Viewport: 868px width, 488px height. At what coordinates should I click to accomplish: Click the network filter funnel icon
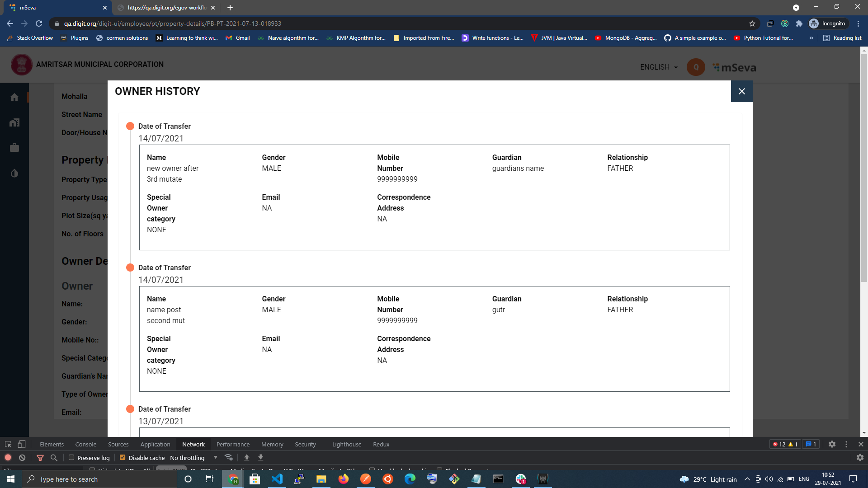pyautogui.click(x=40, y=458)
